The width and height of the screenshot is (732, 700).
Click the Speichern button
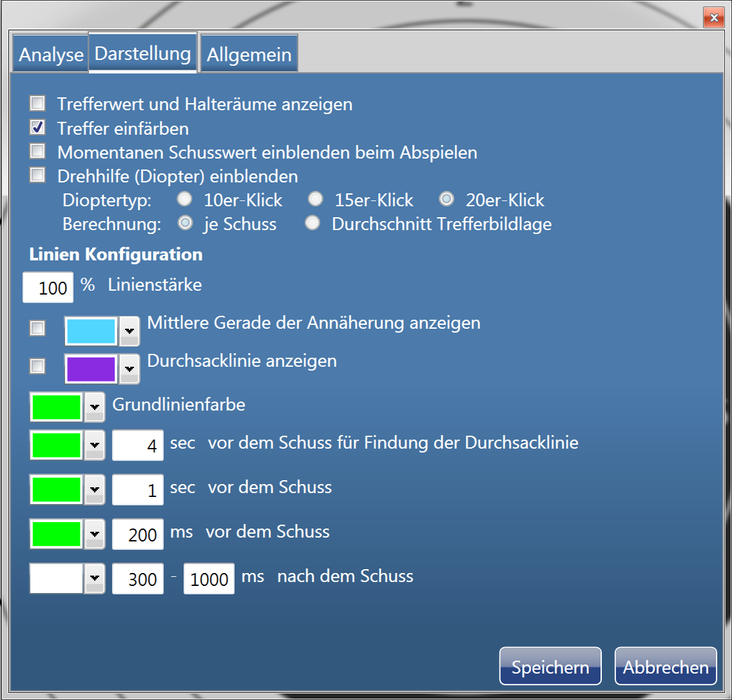[550, 666]
